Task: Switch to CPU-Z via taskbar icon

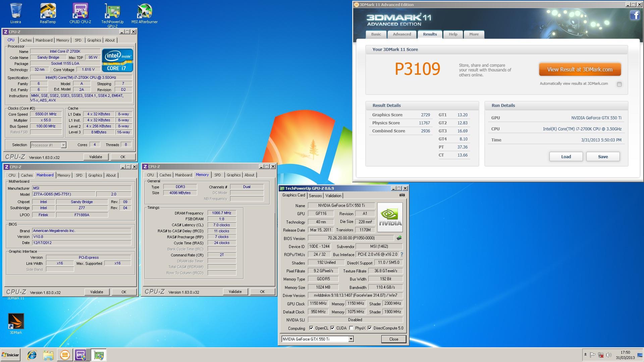Action: click(81, 355)
